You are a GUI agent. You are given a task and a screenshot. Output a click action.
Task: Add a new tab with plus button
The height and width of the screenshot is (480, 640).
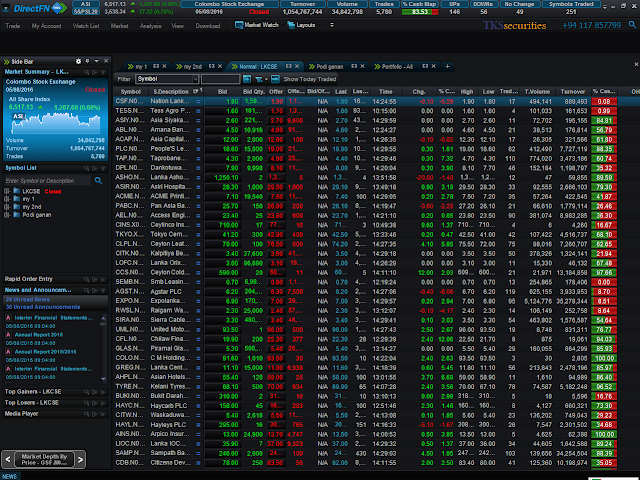[x=447, y=66]
